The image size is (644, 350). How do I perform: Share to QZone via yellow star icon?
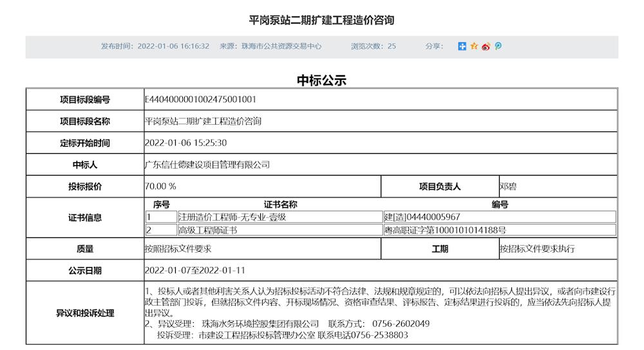[474, 46]
